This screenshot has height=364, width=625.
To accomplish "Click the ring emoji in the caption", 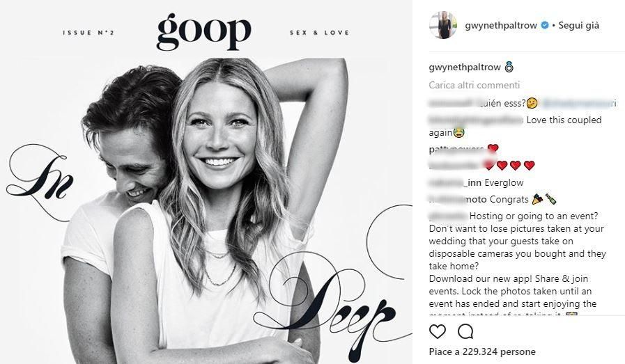I will tap(509, 68).
